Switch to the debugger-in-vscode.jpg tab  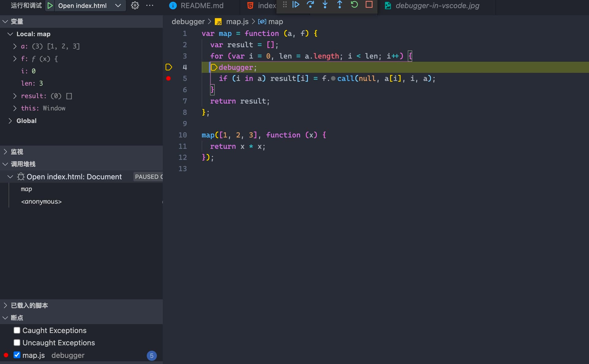[437, 6]
